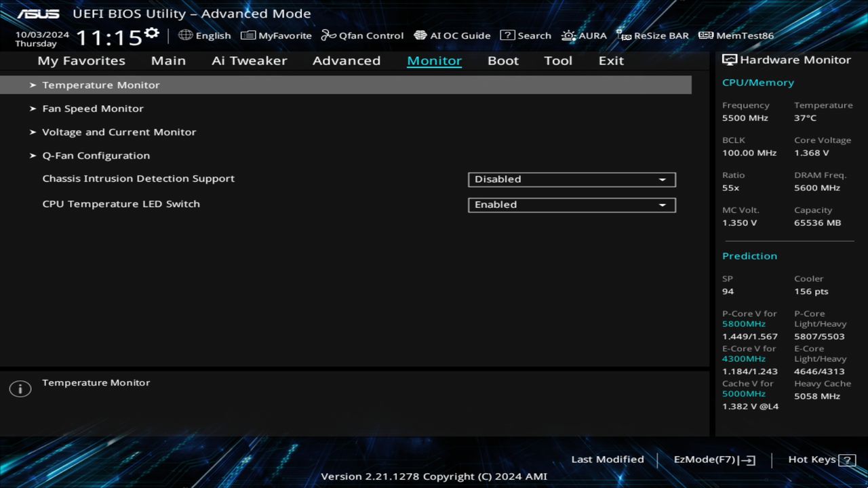Open MyFavorite settings

click(276, 35)
